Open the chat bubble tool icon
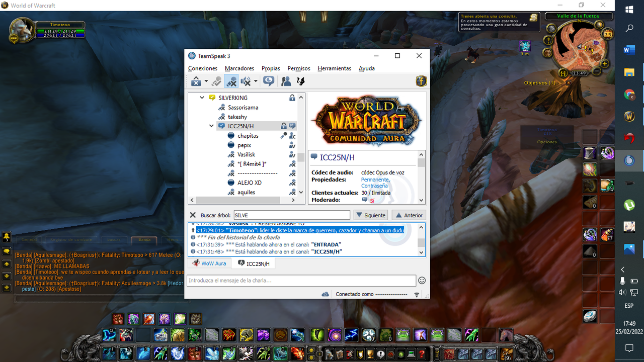 point(268,81)
